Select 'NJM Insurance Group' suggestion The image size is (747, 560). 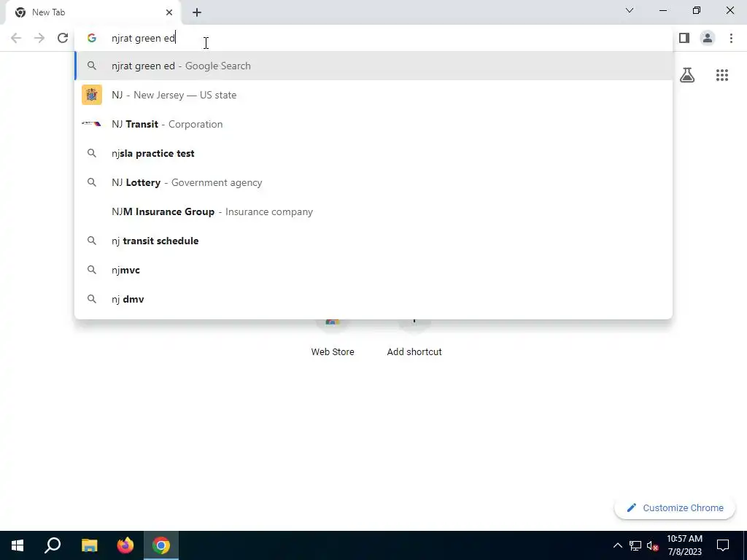pyautogui.click(x=373, y=211)
